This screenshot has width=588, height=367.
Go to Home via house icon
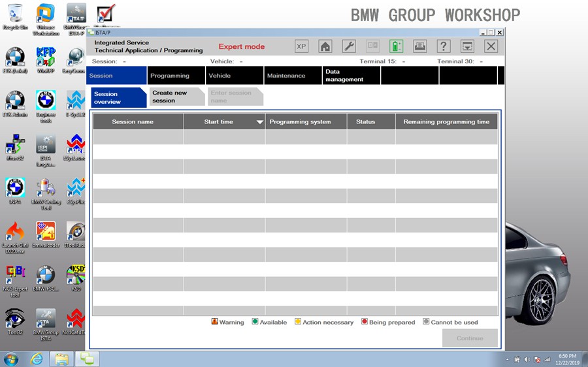[x=325, y=46]
